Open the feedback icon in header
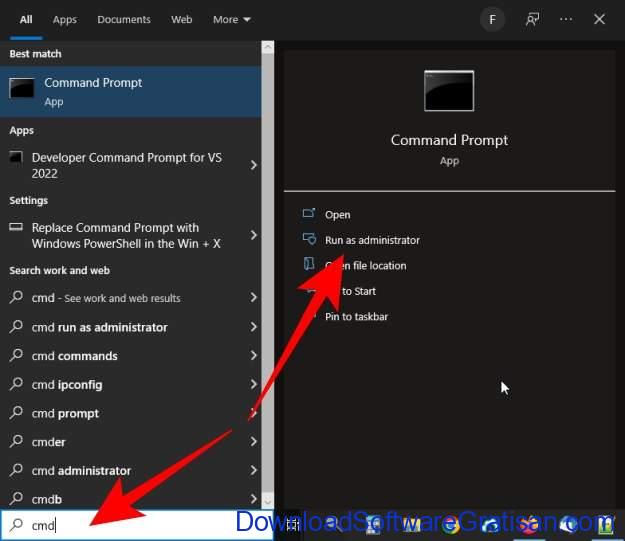Viewport: 625px width, 541px height. point(532,19)
